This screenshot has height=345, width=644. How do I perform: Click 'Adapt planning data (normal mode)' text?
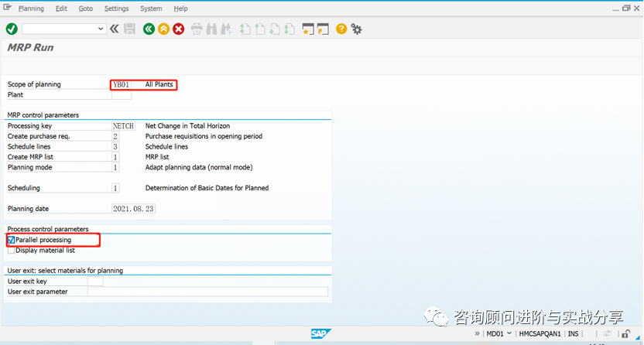(x=199, y=167)
